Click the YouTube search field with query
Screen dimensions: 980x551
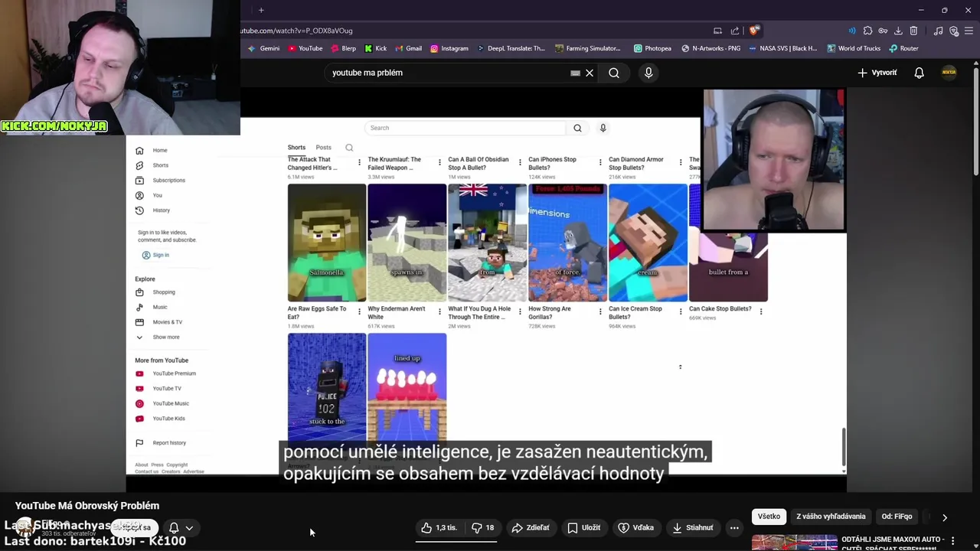click(x=448, y=73)
